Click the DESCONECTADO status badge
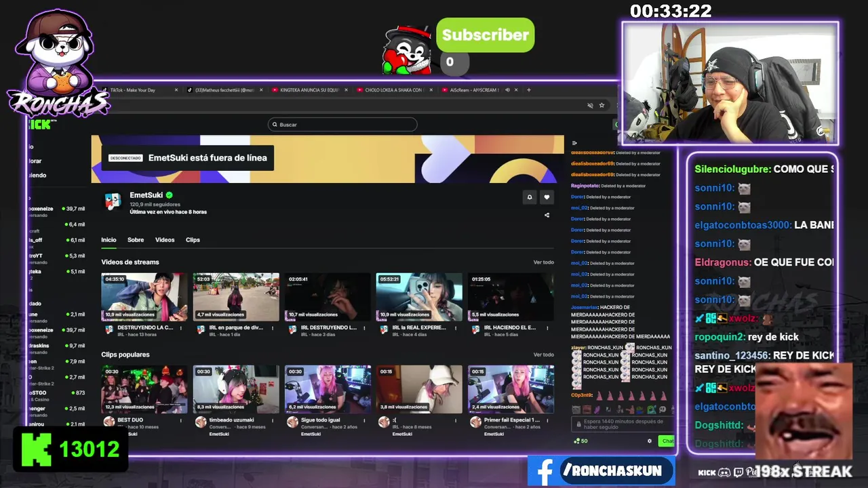The height and width of the screenshot is (488, 868). click(125, 158)
